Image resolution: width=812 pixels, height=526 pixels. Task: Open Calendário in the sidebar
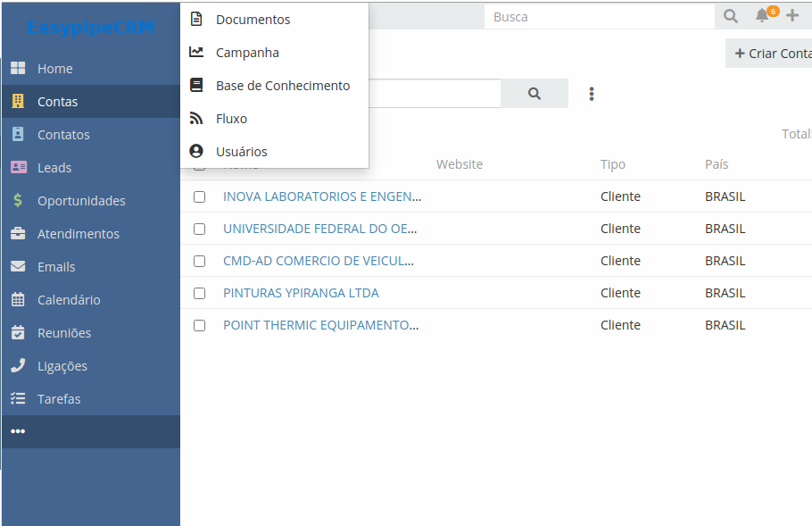(91, 299)
